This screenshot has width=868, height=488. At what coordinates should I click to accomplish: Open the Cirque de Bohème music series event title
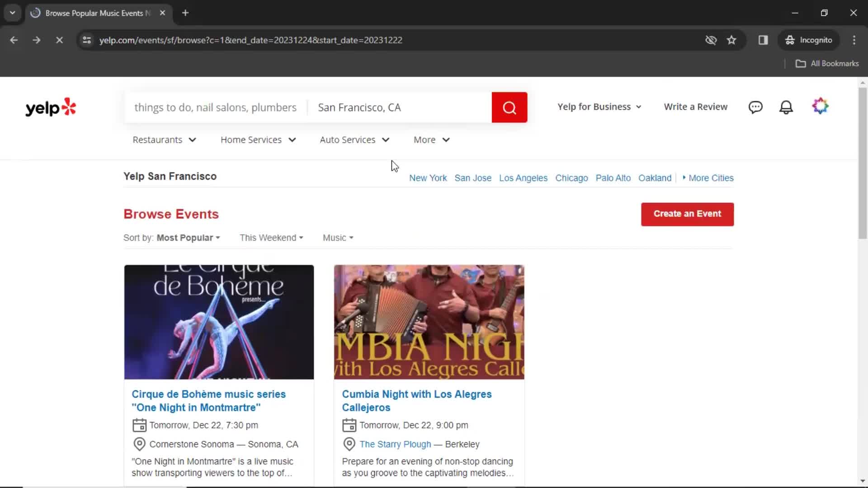click(x=208, y=401)
